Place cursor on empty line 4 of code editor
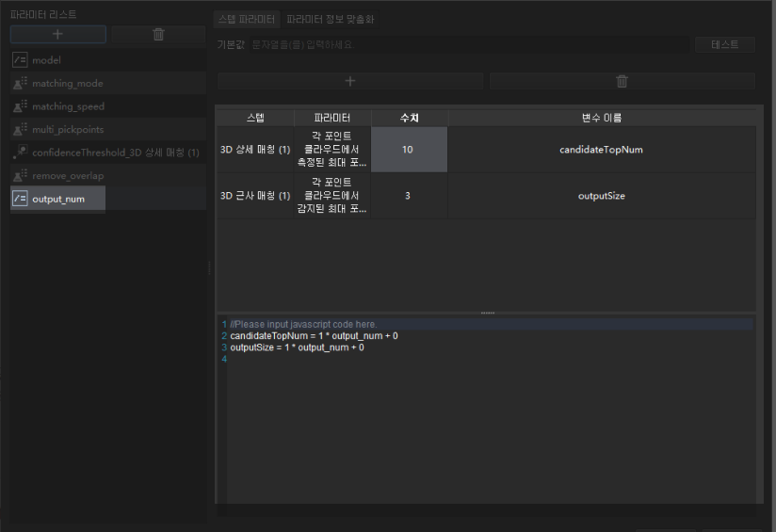776x532 pixels. click(x=490, y=360)
